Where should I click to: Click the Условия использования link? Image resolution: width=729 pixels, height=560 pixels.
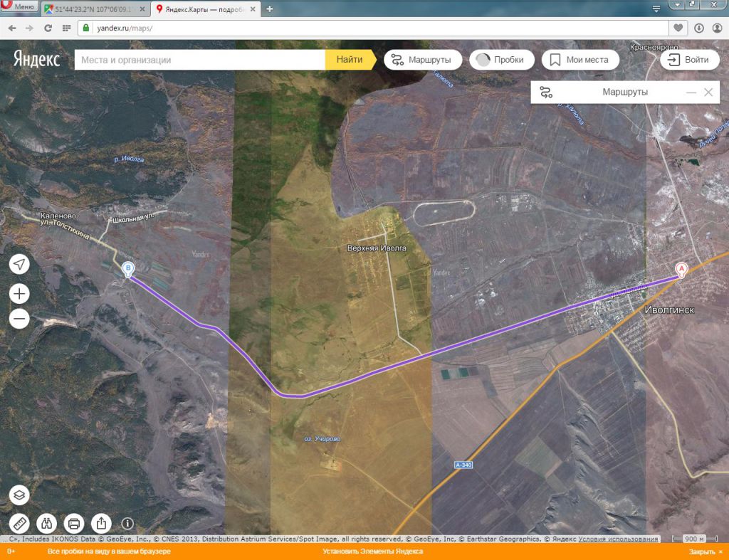click(619, 539)
